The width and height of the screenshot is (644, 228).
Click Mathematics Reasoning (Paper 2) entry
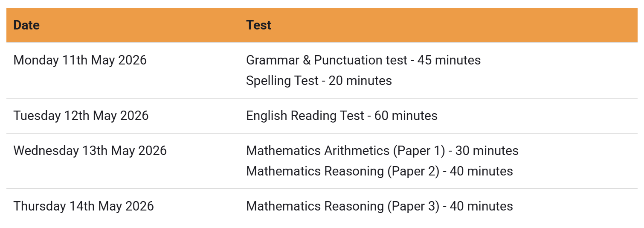click(x=380, y=171)
